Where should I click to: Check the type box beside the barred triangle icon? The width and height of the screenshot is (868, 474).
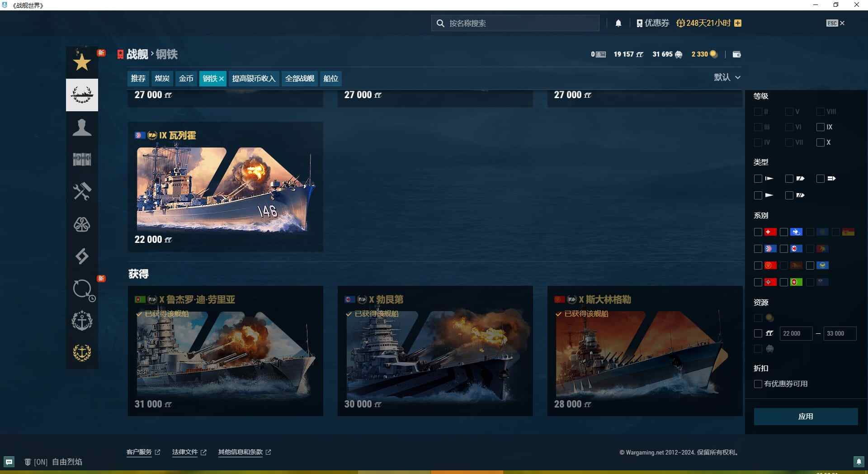click(758, 179)
